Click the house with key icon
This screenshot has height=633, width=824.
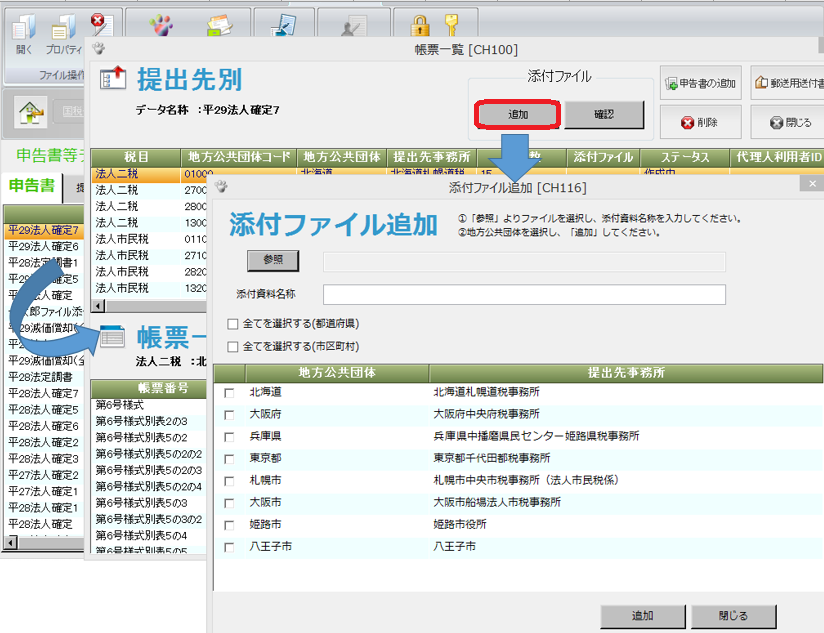(x=30, y=112)
